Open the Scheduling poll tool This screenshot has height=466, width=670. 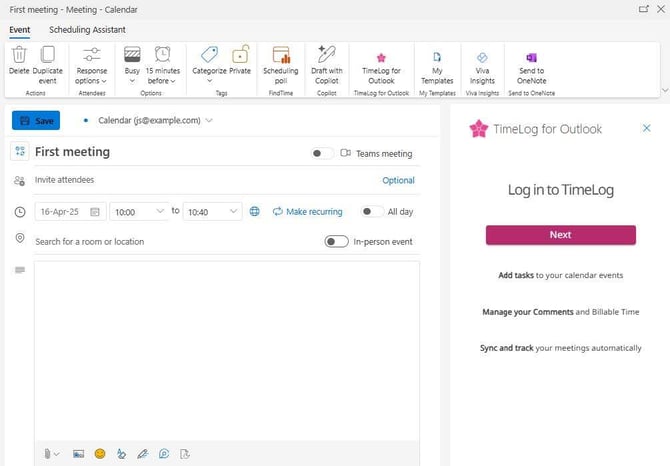280,56
